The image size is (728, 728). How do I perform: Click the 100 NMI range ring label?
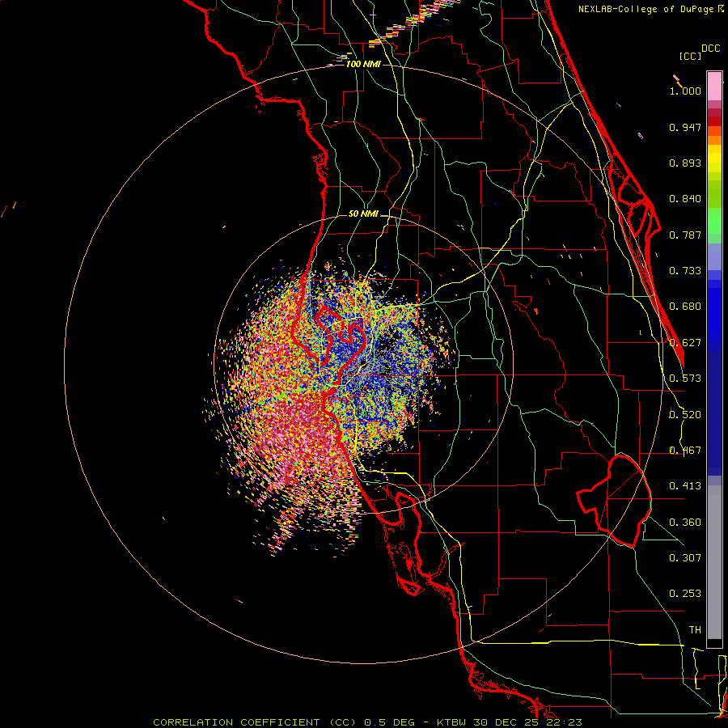click(363, 64)
